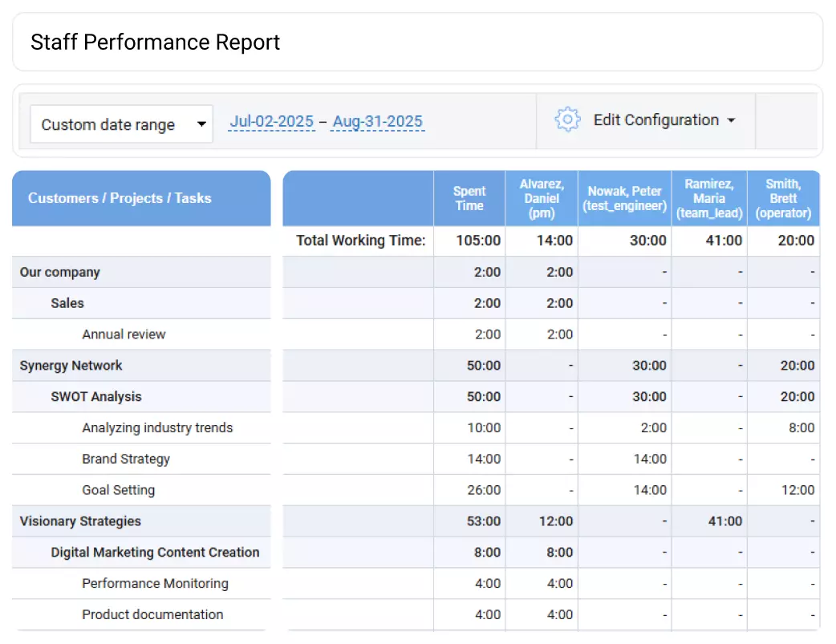Image resolution: width=836 pixels, height=644 pixels.
Task: Click the Smith, Brett (operator) column header
Action: [x=783, y=198]
